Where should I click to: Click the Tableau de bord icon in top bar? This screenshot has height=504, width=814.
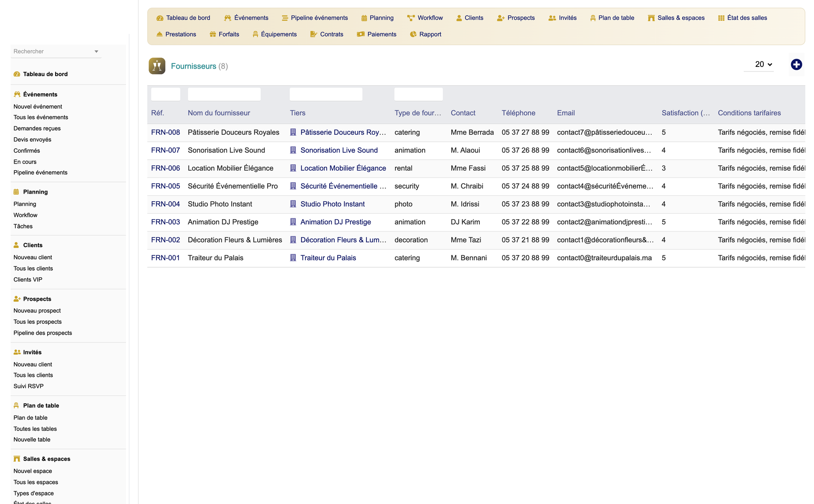click(x=160, y=18)
